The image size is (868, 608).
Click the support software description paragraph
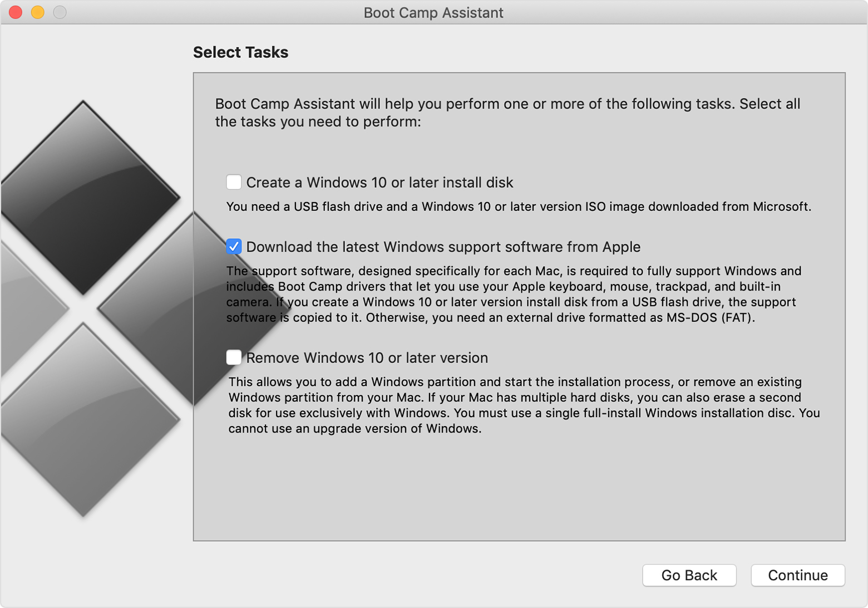point(514,294)
